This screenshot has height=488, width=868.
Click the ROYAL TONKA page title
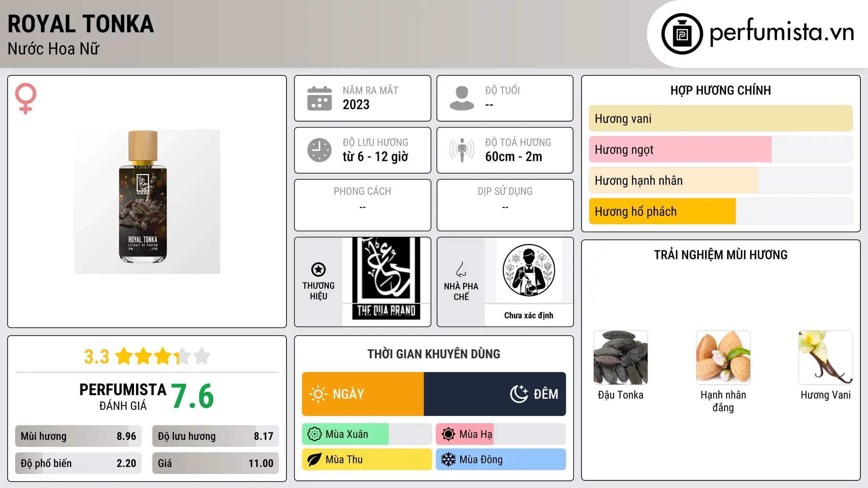tap(81, 24)
